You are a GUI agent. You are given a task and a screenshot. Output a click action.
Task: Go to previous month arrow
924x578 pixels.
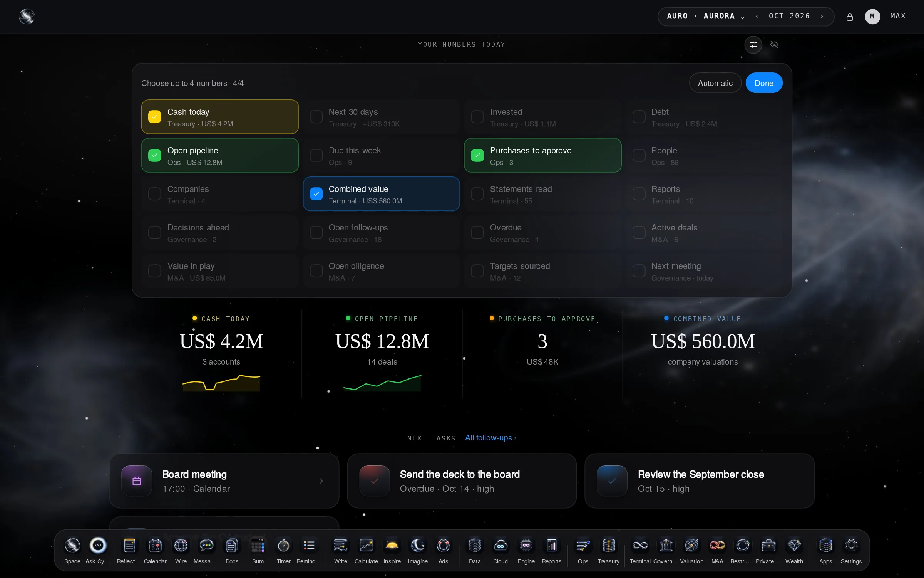[757, 16]
